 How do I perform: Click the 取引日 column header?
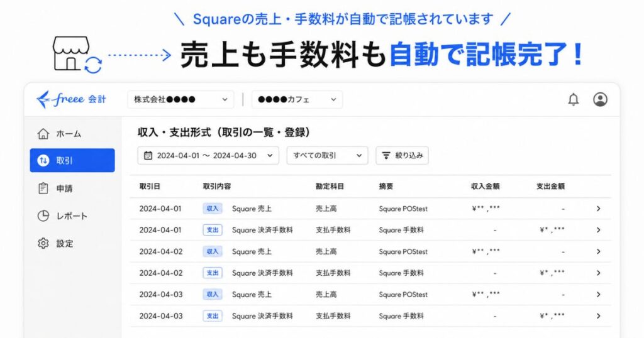coord(150,186)
